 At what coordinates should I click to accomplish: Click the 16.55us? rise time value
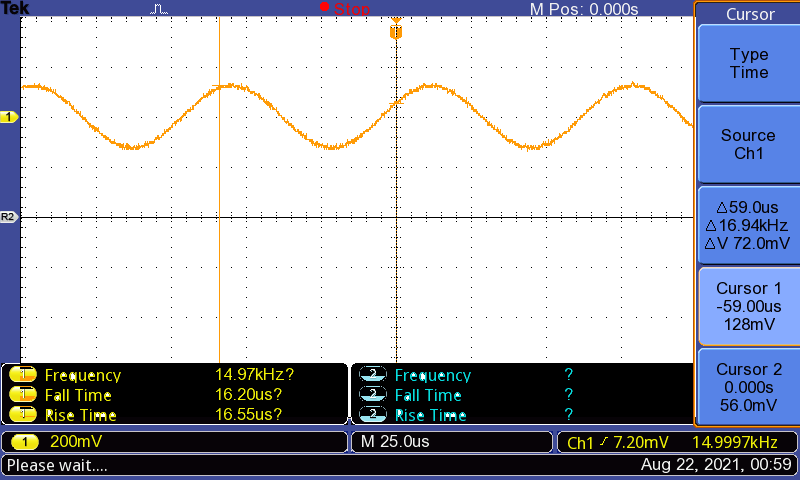248,414
